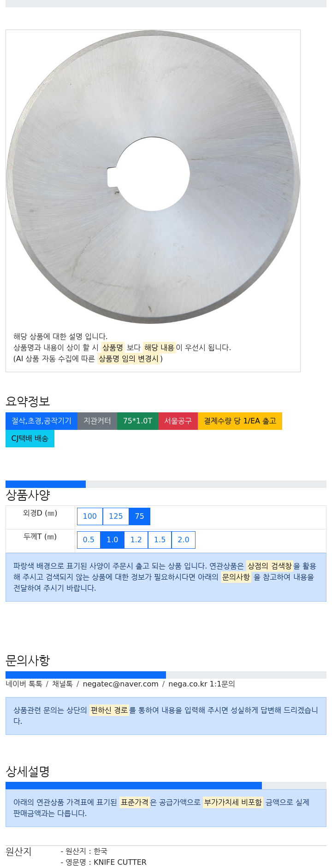The height and width of the screenshot is (868, 332).
Task: Choose thickness 1.0 option
Action: pos(113,540)
